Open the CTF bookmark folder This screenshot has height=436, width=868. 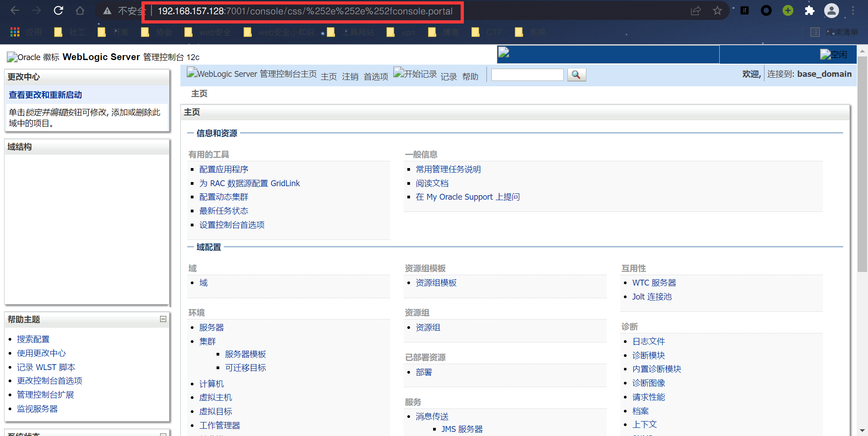(487, 32)
